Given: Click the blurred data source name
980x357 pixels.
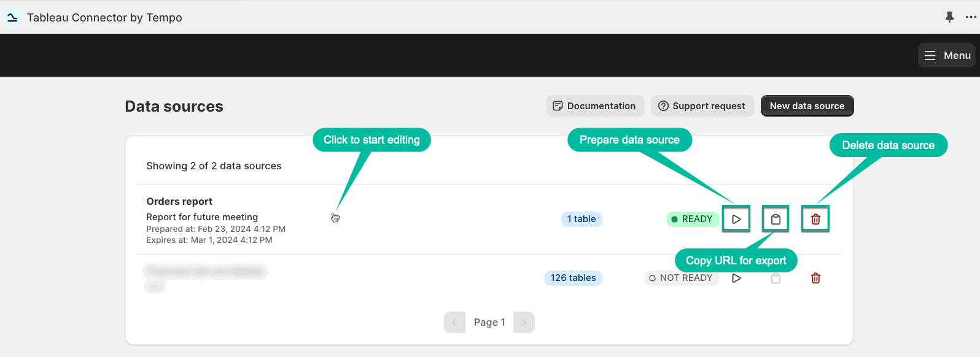Looking at the screenshot, I should pos(205,271).
